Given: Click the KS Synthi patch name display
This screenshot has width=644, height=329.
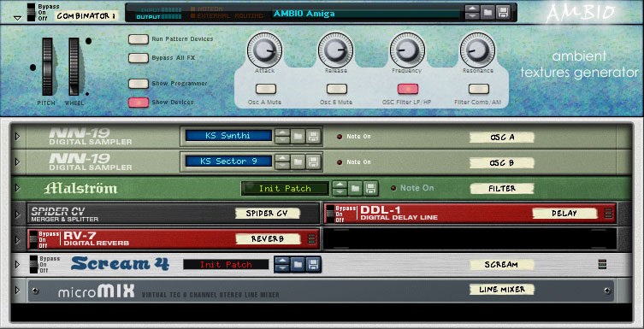Looking at the screenshot, I should [x=228, y=136].
